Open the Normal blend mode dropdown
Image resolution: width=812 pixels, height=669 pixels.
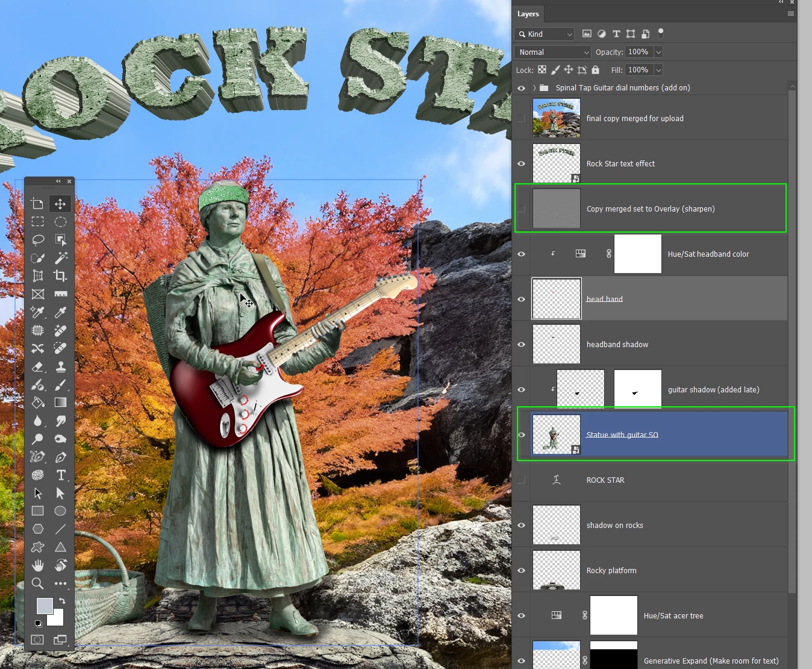tap(553, 52)
